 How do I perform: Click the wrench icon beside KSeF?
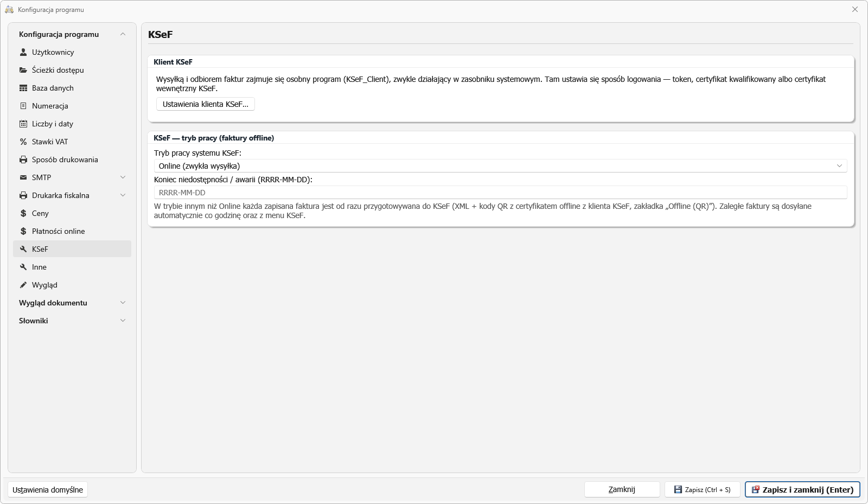pyautogui.click(x=23, y=249)
